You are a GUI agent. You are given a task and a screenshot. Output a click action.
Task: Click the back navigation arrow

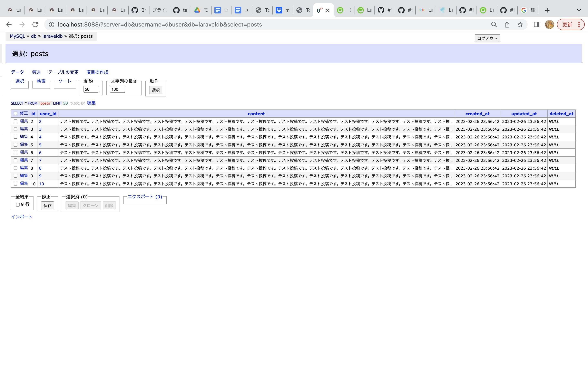[9, 24]
